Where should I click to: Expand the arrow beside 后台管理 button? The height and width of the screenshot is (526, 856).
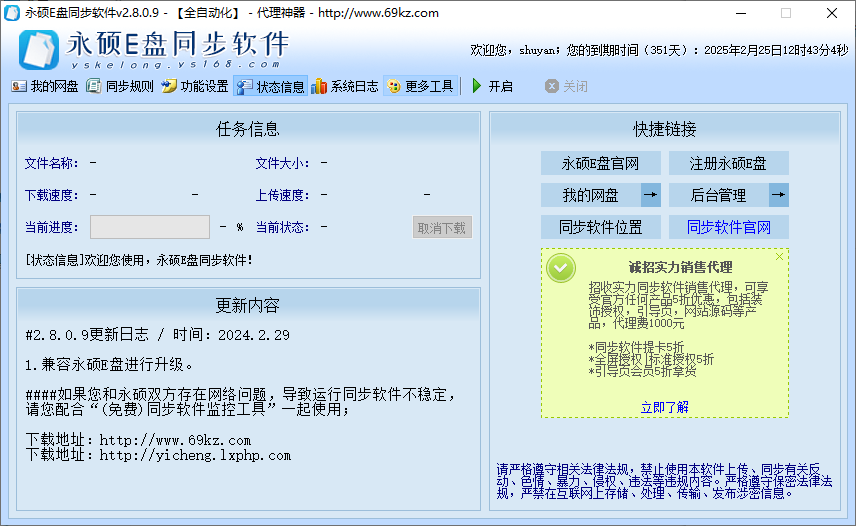(778, 195)
